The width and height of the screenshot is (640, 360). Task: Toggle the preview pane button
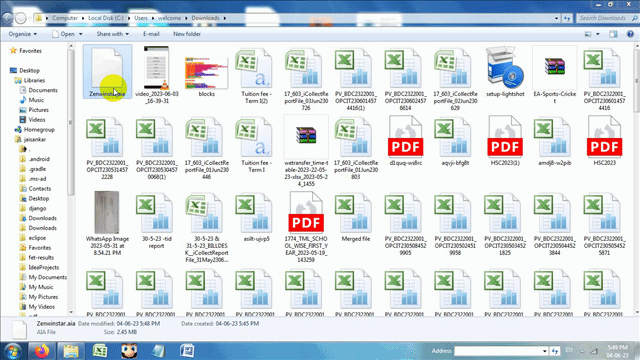613,34
